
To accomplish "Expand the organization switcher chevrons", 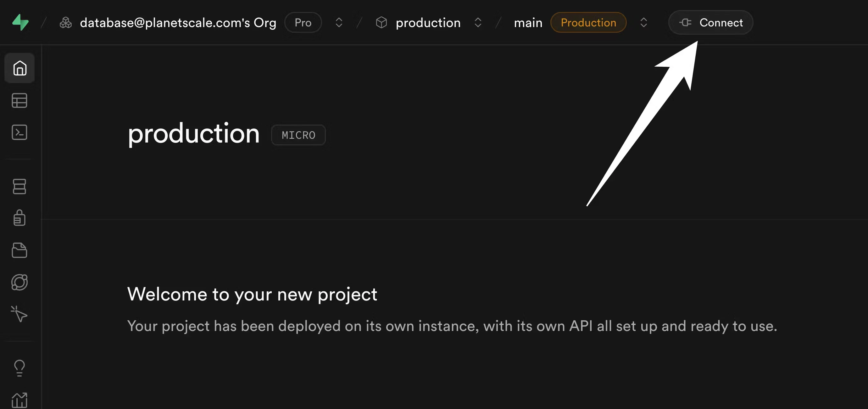I will (339, 23).
